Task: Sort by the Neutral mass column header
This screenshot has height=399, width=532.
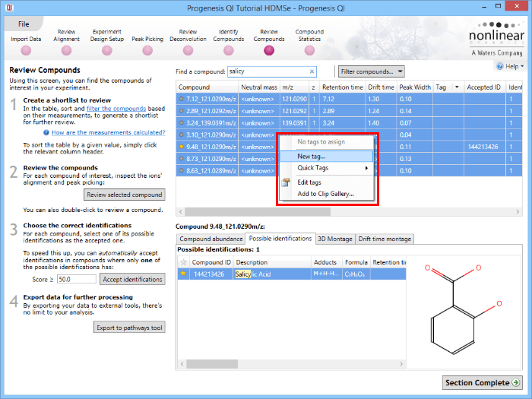Action: click(x=259, y=87)
